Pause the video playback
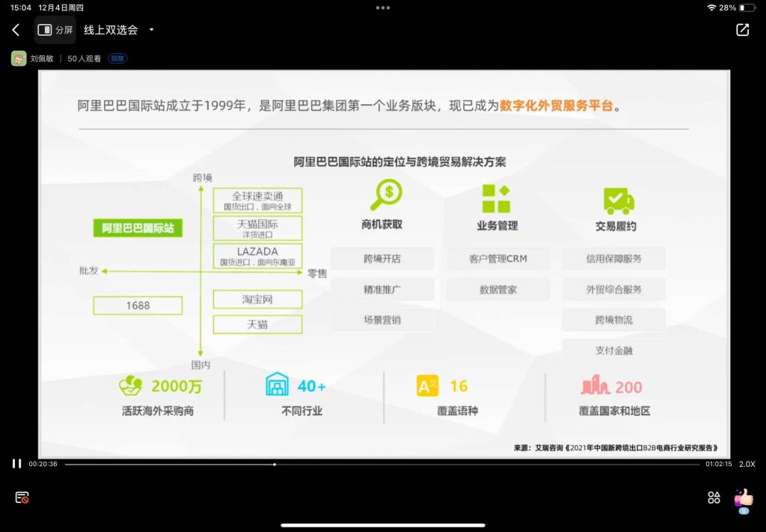The width and height of the screenshot is (766, 532). 16,464
